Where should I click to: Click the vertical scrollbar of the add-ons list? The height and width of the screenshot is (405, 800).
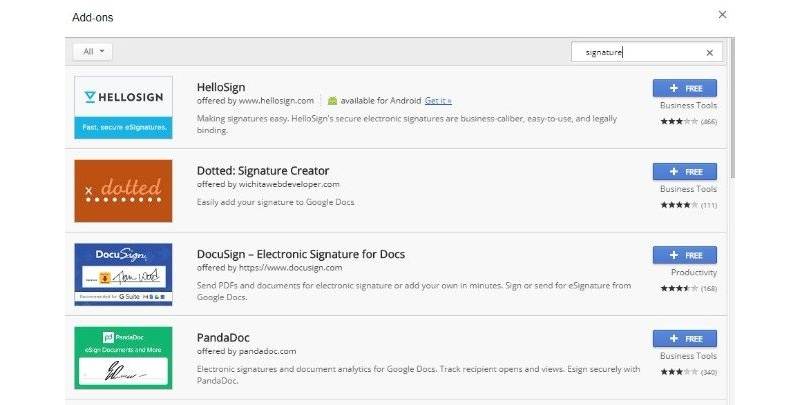click(x=733, y=110)
